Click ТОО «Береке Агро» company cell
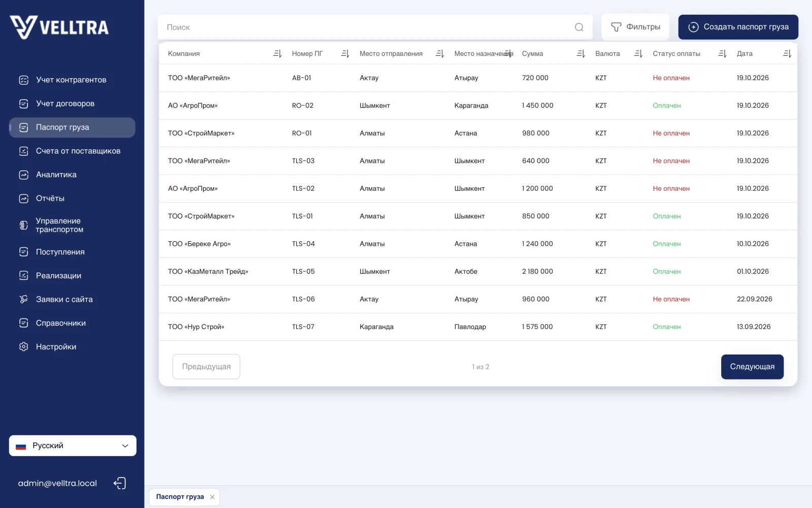 (199, 244)
